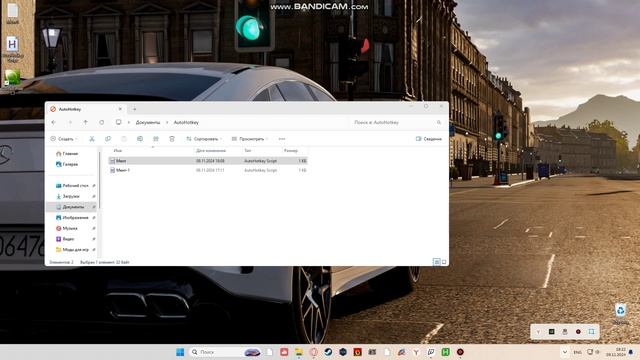Open the Сортировать (Sort) dropdown

[x=204, y=139]
